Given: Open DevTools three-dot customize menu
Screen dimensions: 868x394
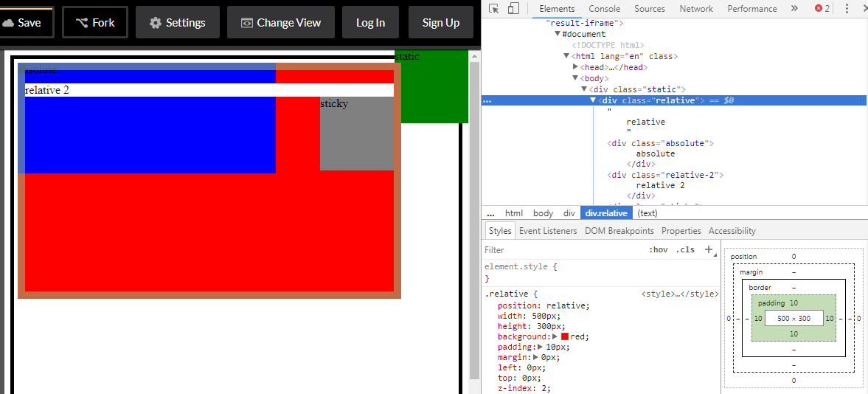Looking at the screenshot, I should [x=846, y=9].
